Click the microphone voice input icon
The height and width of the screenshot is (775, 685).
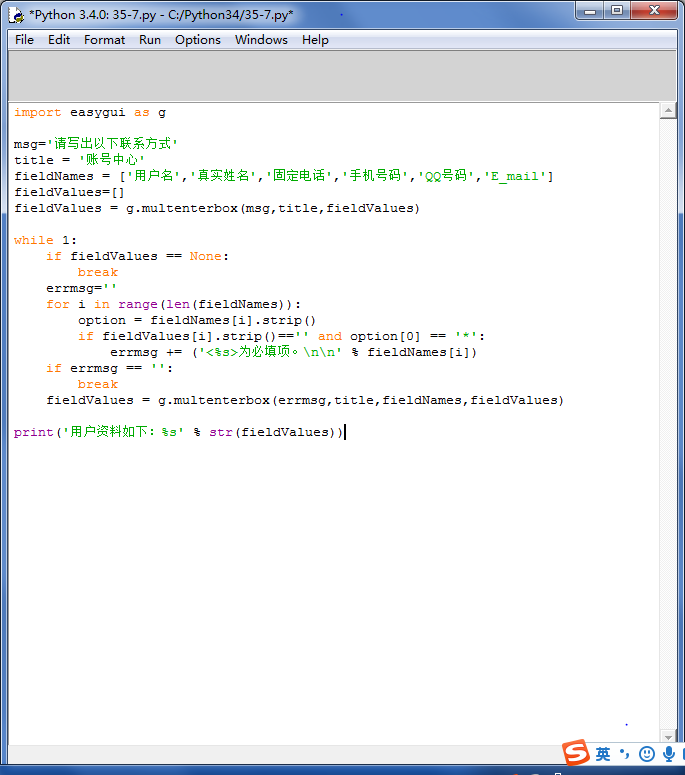tap(668, 754)
